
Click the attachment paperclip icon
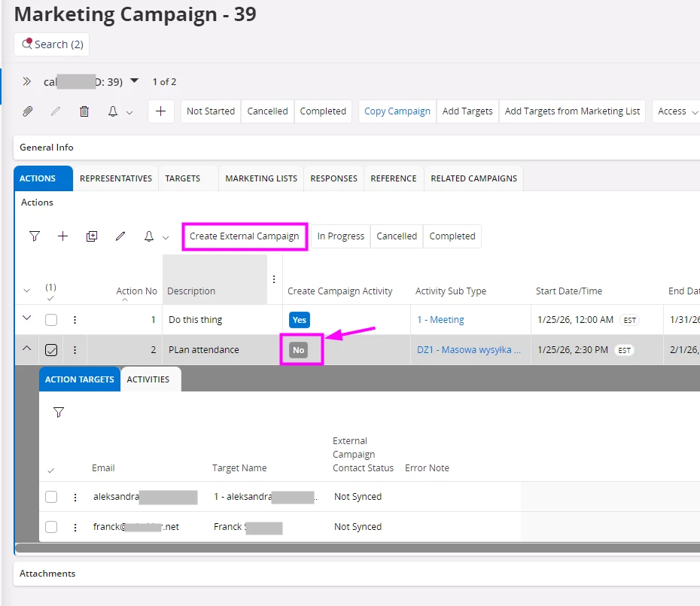pos(28,111)
